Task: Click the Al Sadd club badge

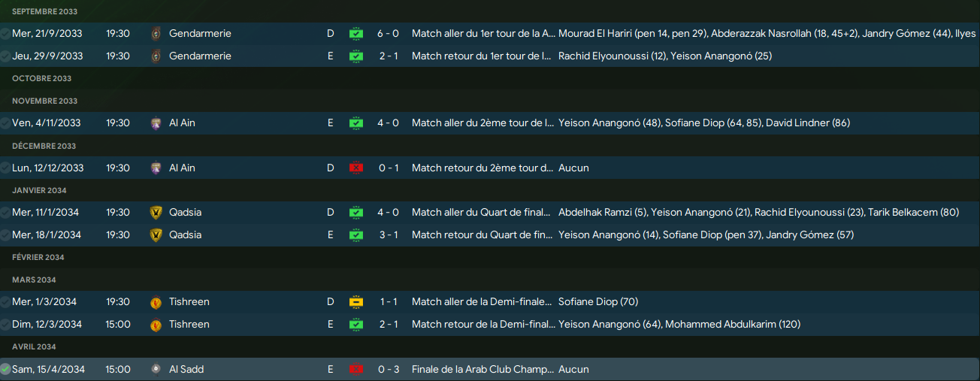Action: coord(156,370)
